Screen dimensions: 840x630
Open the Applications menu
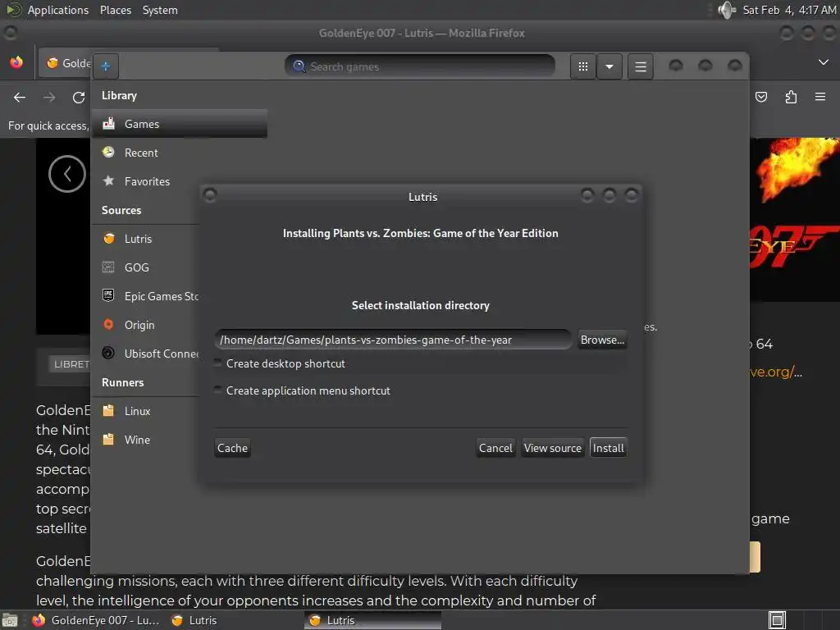58,10
